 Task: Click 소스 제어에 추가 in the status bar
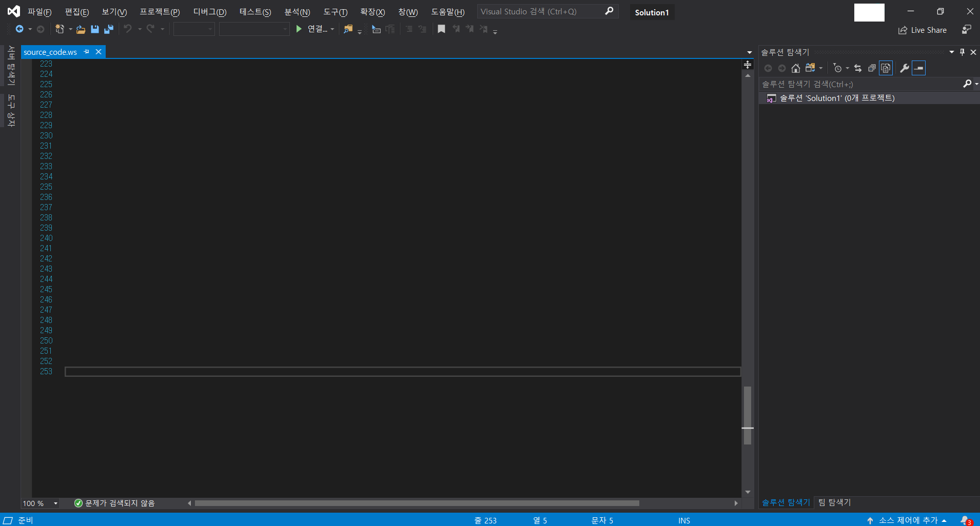click(907, 520)
